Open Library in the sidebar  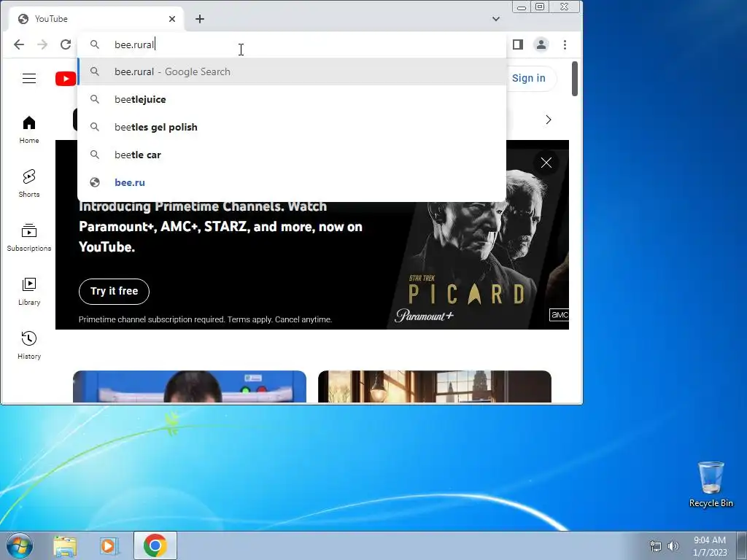pos(29,292)
